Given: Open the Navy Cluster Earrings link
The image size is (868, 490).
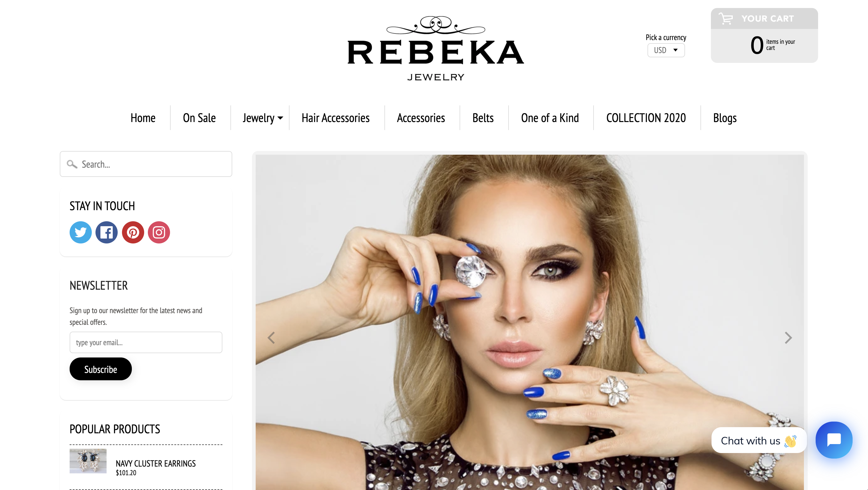Looking at the screenshot, I should (156, 463).
